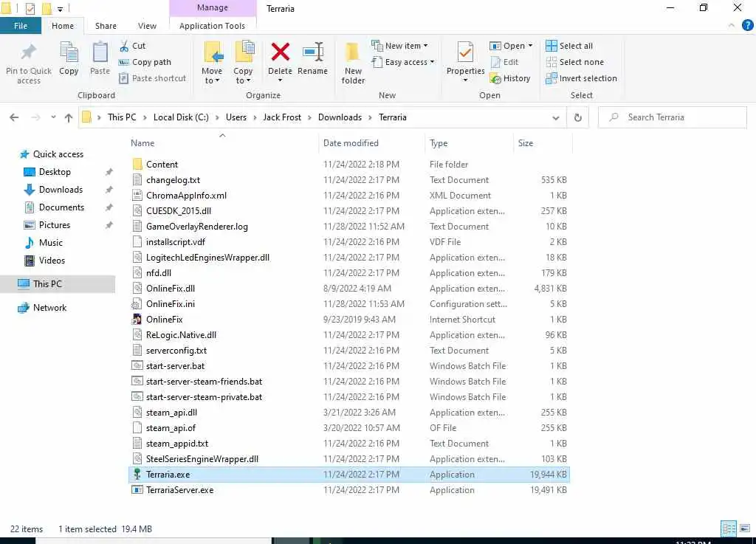Open Properties of selected file
The height and width of the screenshot is (544, 756).
(x=465, y=61)
